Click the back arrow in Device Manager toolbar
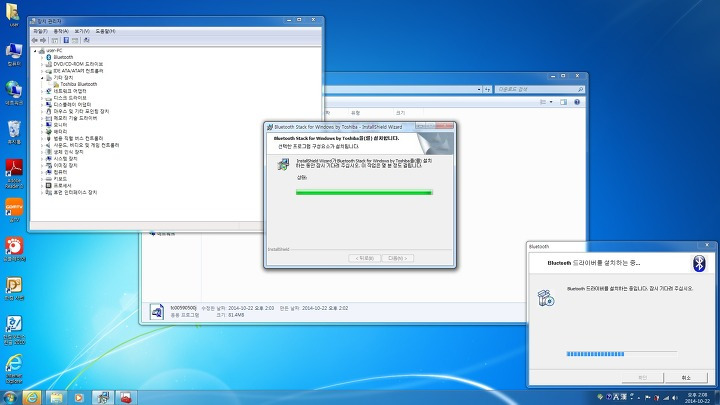720x405 pixels. (34, 40)
